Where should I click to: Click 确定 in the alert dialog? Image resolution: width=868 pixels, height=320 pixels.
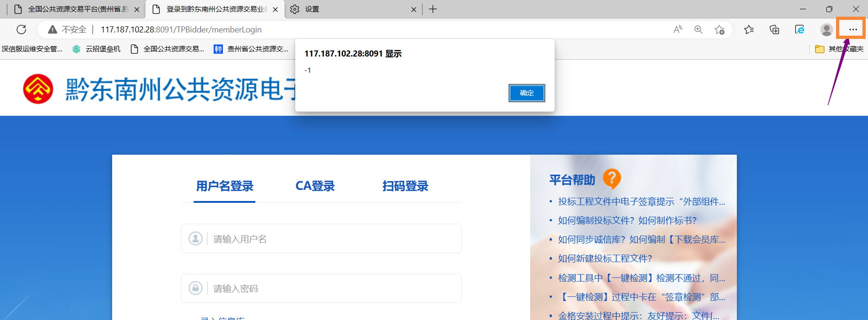[526, 93]
